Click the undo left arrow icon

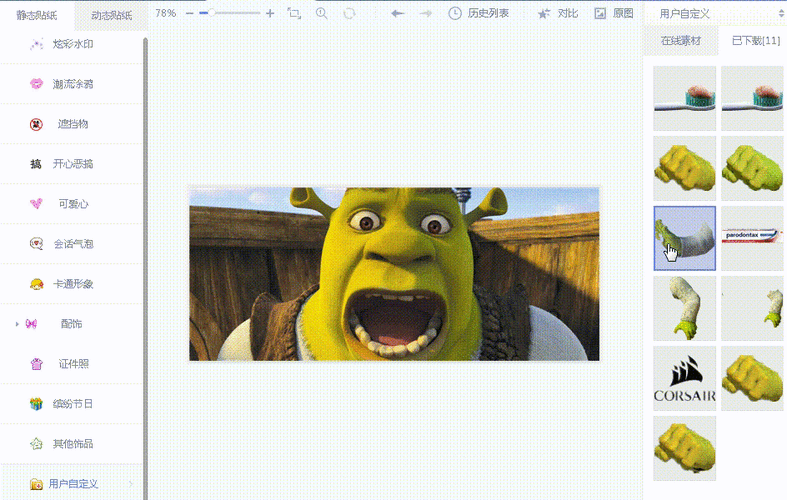pyautogui.click(x=397, y=14)
